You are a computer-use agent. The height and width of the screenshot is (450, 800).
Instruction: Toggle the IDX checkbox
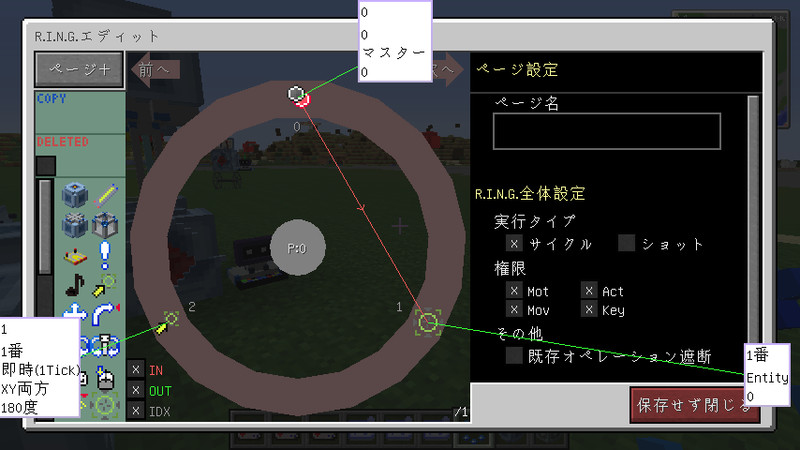click(x=135, y=411)
